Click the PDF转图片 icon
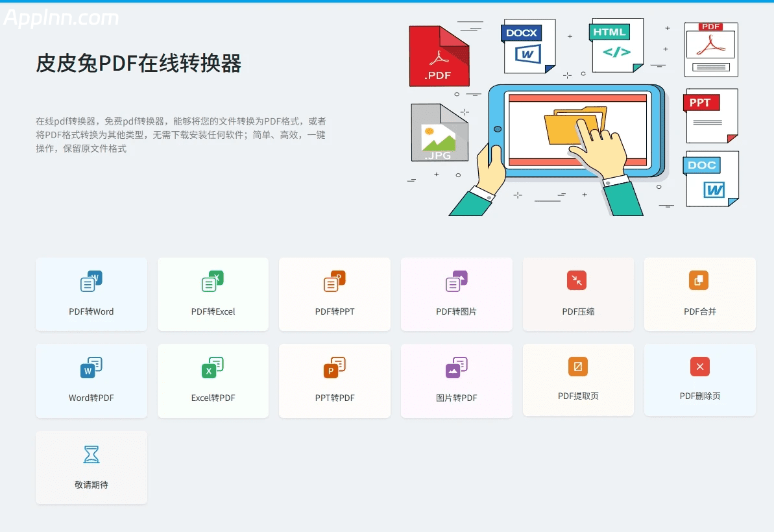Image resolution: width=774 pixels, height=532 pixels. click(457, 281)
